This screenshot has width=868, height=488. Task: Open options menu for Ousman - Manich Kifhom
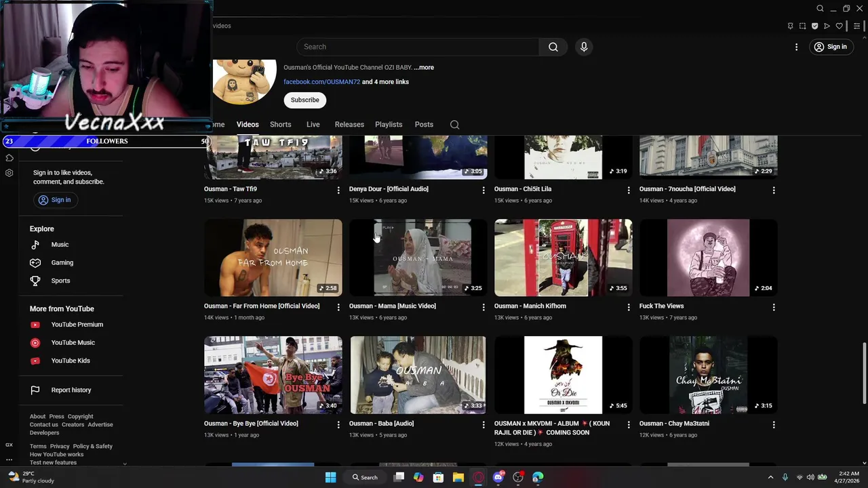pyautogui.click(x=629, y=307)
